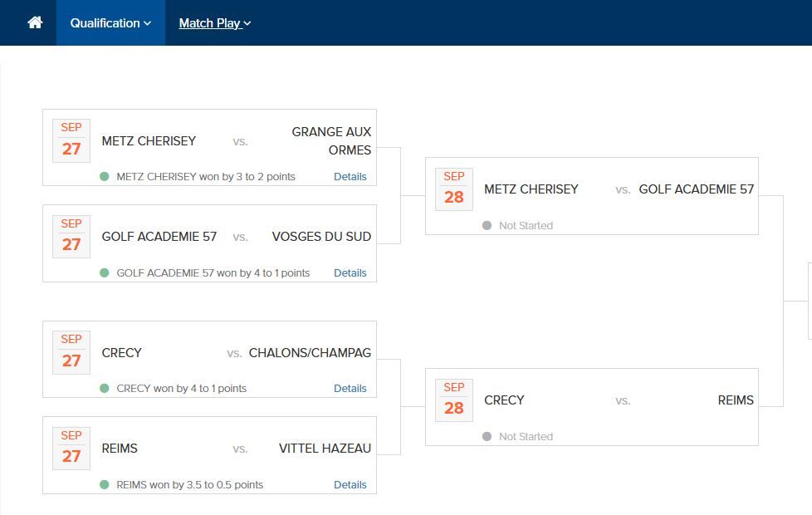Click gray Not Started dot for Crecy vs Reims
The image size is (812, 515).
487,437
